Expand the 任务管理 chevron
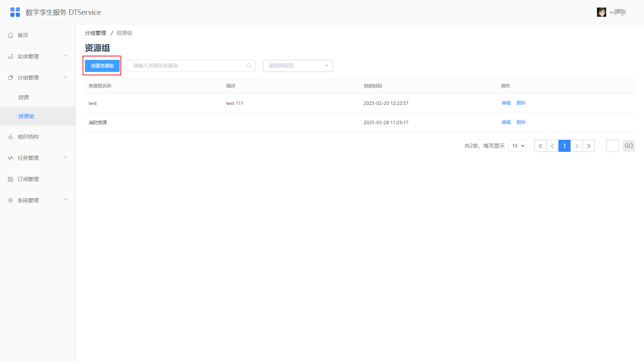Screen dimensions: 644x362 66,158
